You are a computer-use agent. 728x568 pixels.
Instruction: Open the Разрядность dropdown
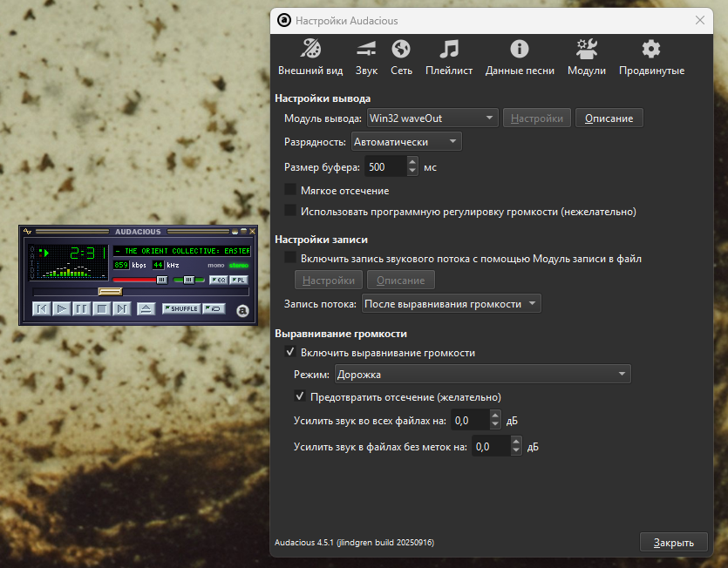(405, 142)
